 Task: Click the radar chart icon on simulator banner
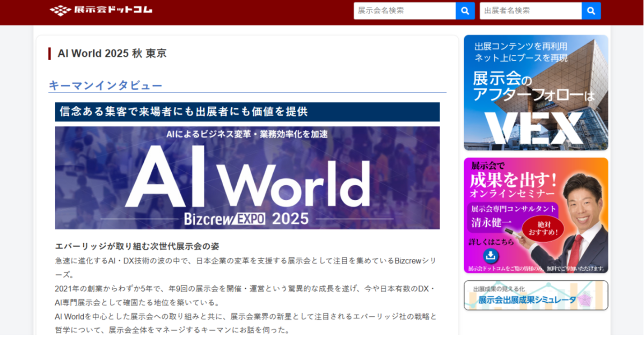[583, 300]
